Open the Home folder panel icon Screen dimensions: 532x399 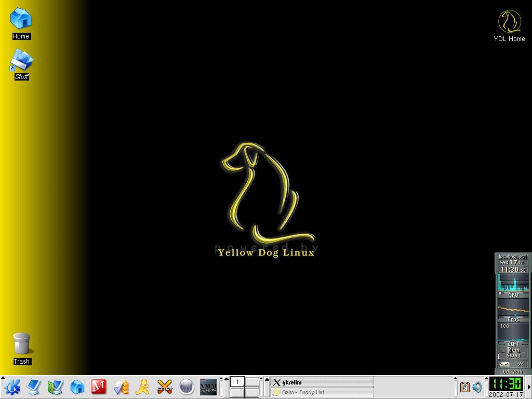coord(77,387)
